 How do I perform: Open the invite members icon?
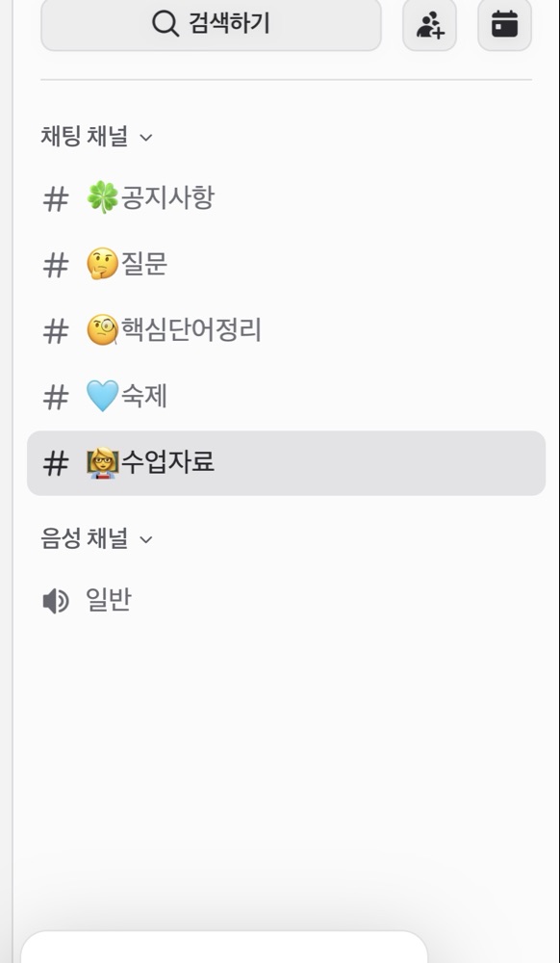click(x=429, y=25)
